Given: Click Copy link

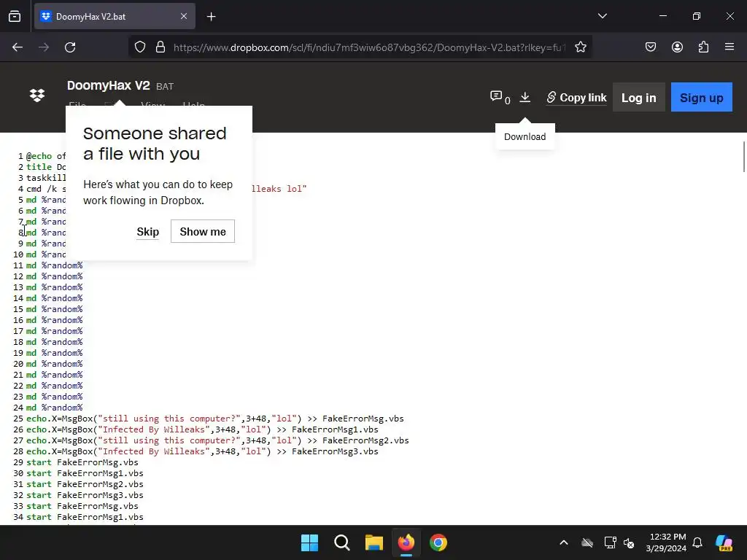Looking at the screenshot, I should pos(576,97).
